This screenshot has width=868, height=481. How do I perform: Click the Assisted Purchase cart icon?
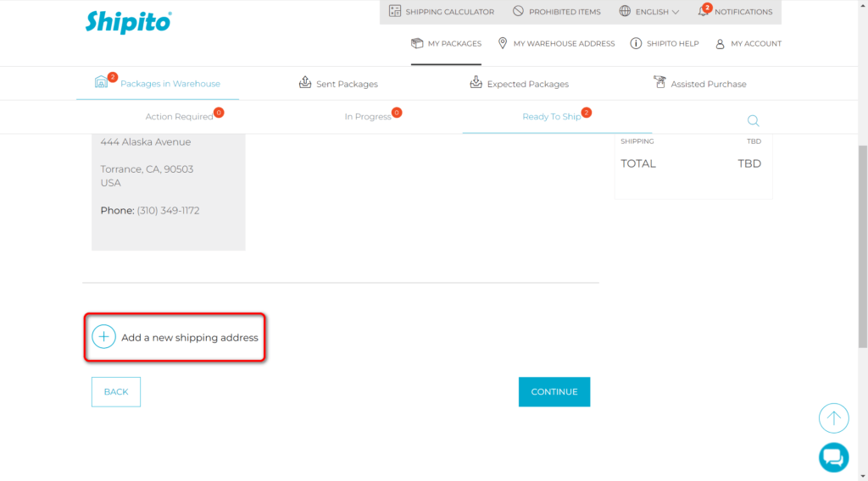pos(659,82)
